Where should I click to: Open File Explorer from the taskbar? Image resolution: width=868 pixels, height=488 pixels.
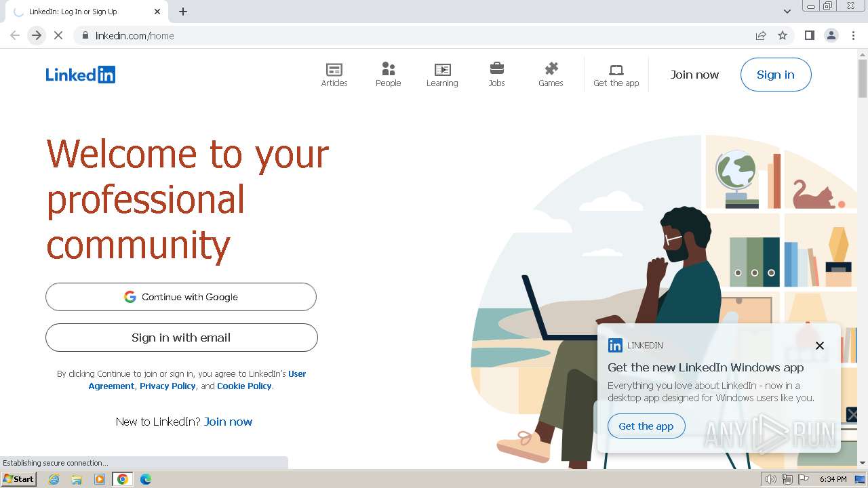click(x=77, y=479)
